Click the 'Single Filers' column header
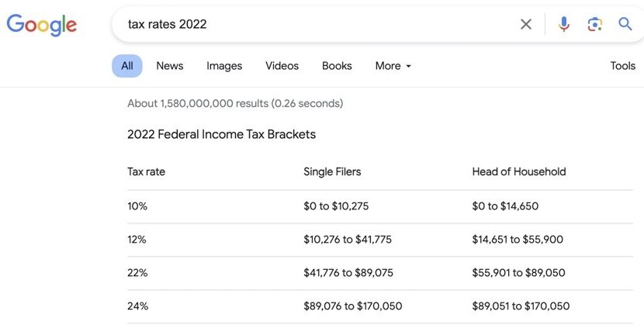The image size is (644, 328). [x=332, y=171]
